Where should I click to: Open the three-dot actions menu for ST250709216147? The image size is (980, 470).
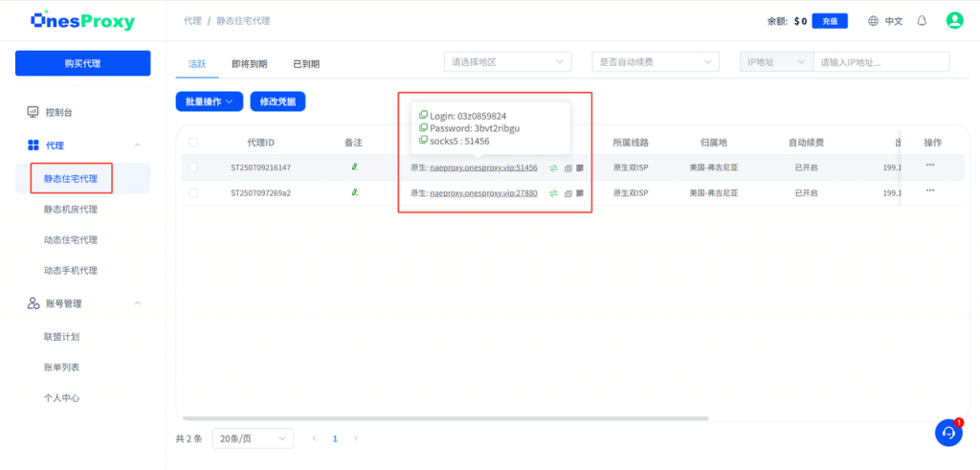930,166
